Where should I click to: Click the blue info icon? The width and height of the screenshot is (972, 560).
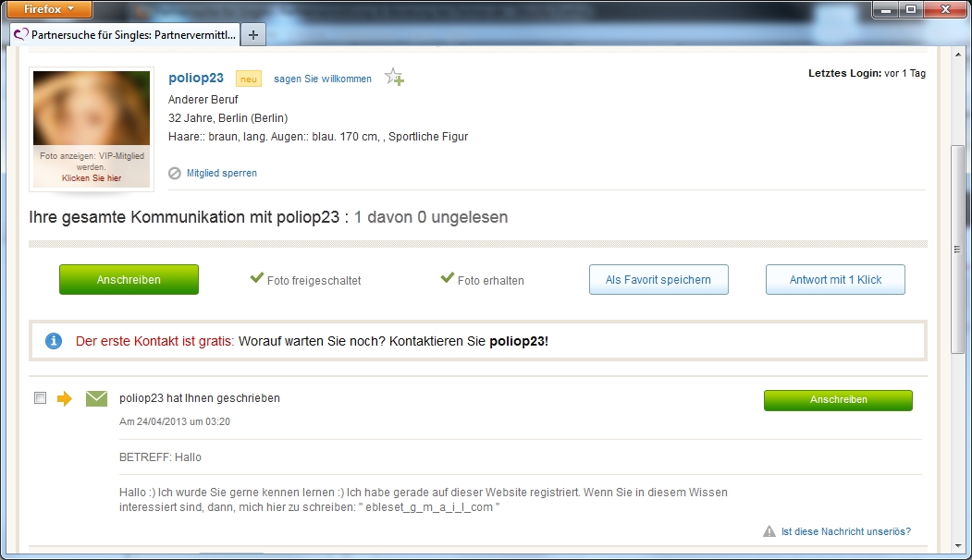[54, 341]
